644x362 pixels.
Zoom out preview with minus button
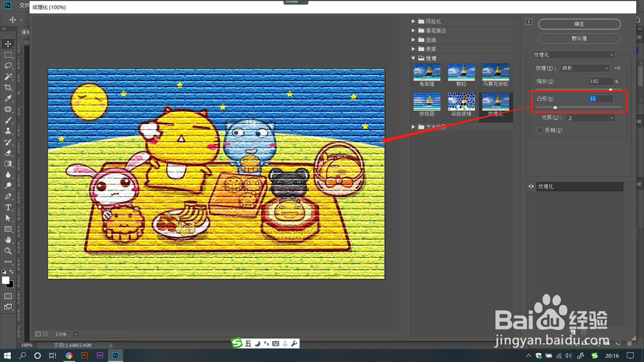coord(38,334)
